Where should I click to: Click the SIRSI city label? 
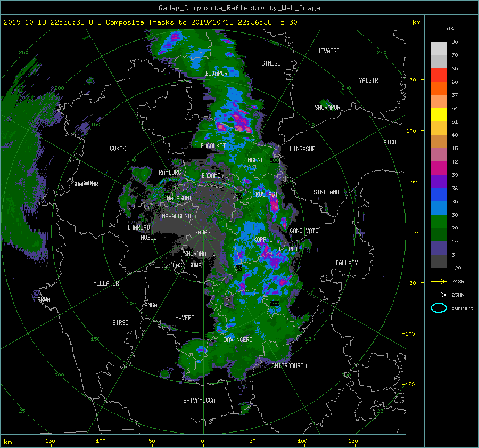(120, 323)
